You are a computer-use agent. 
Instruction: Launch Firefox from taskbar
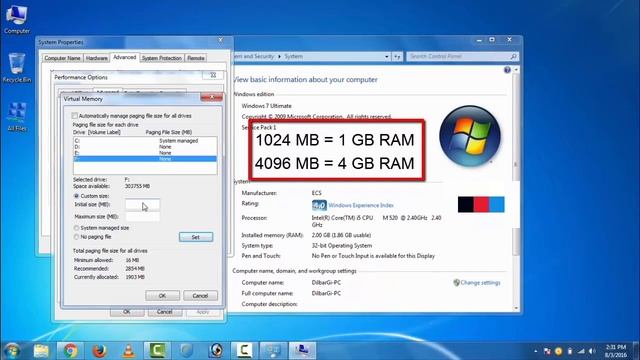pos(99,351)
